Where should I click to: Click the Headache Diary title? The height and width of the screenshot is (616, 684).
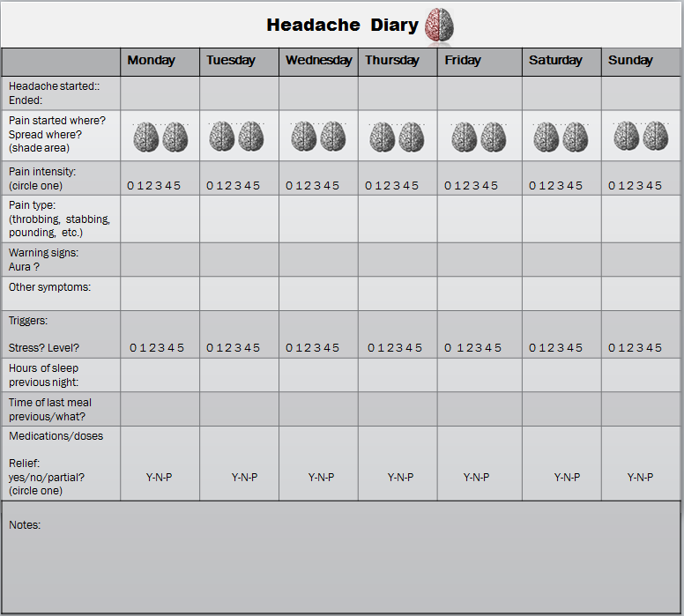[342, 25]
